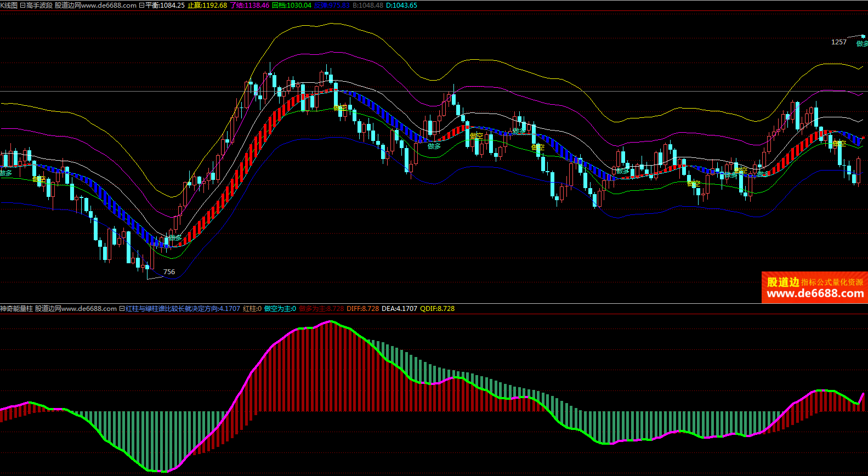Click the green 回档:1030.04 value
The height and width of the screenshot is (476, 868).
click(x=292, y=5)
